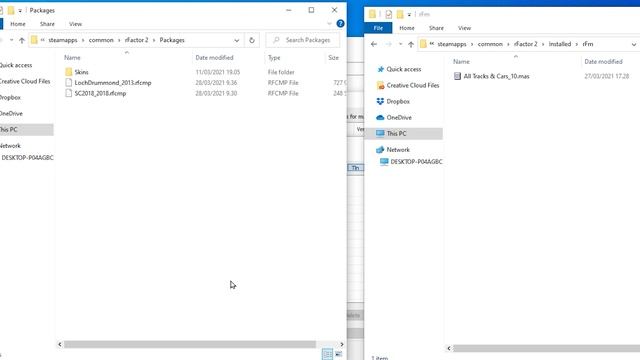Click scroll left arrow in rFm window
This screenshot has width=640, height=360.
point(449,348)
